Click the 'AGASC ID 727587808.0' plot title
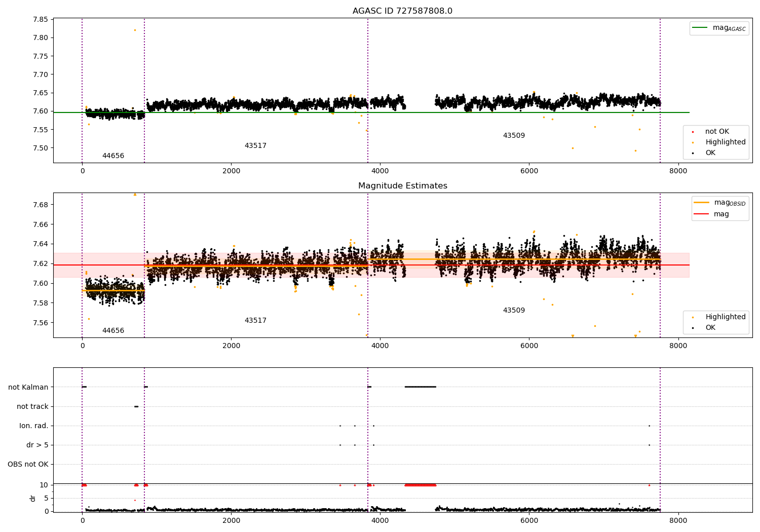Screen dimensions: 760x532 click(402, 11)
